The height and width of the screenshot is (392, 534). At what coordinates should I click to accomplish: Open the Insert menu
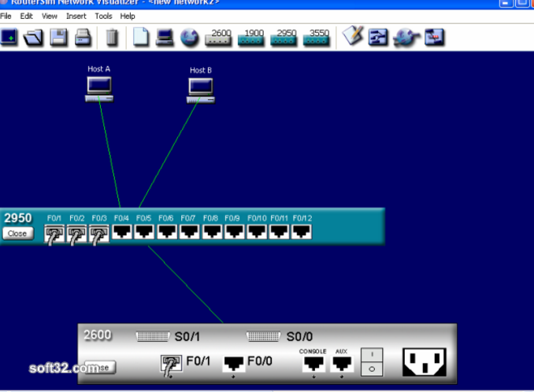76,16
